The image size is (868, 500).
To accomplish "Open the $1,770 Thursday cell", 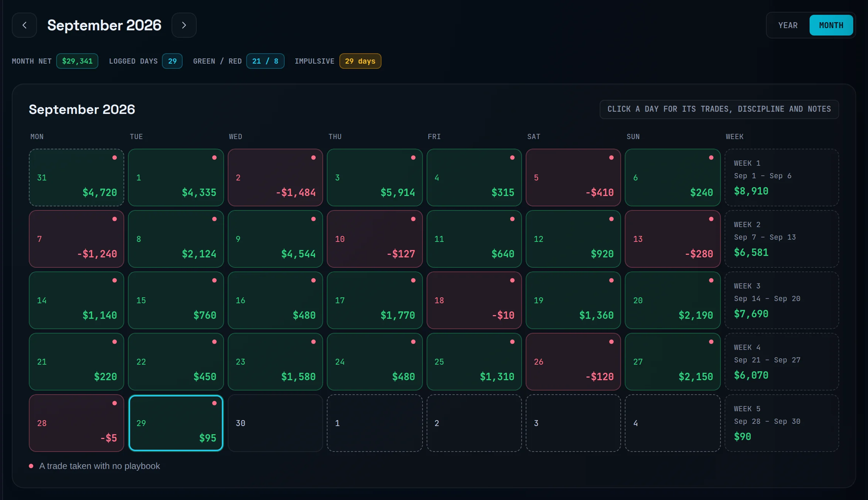I will click(375, 300).
